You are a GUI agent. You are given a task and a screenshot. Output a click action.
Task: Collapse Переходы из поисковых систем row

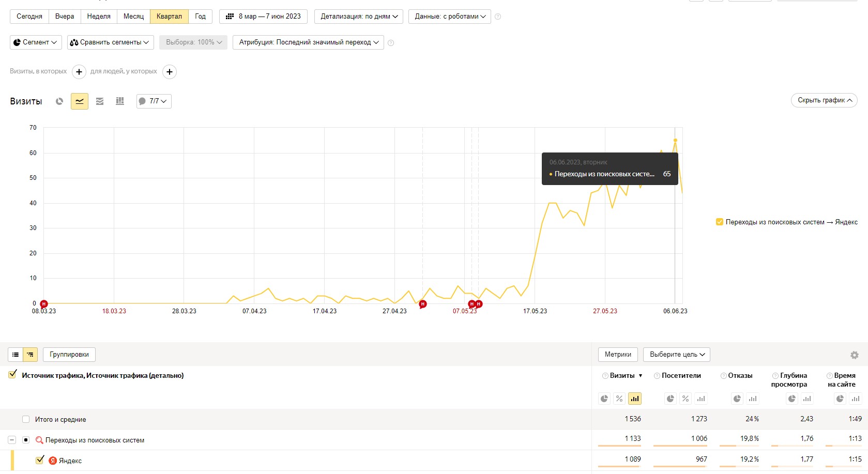point(12,440)
